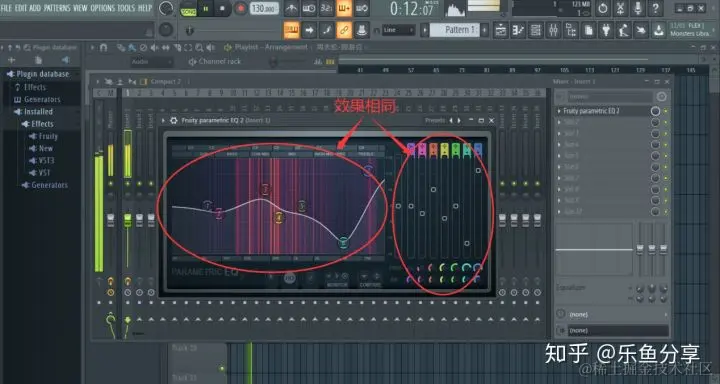Toggle the Master track mute LED in mixer
Screen dimensions: 720x384
tap(110, 184)
